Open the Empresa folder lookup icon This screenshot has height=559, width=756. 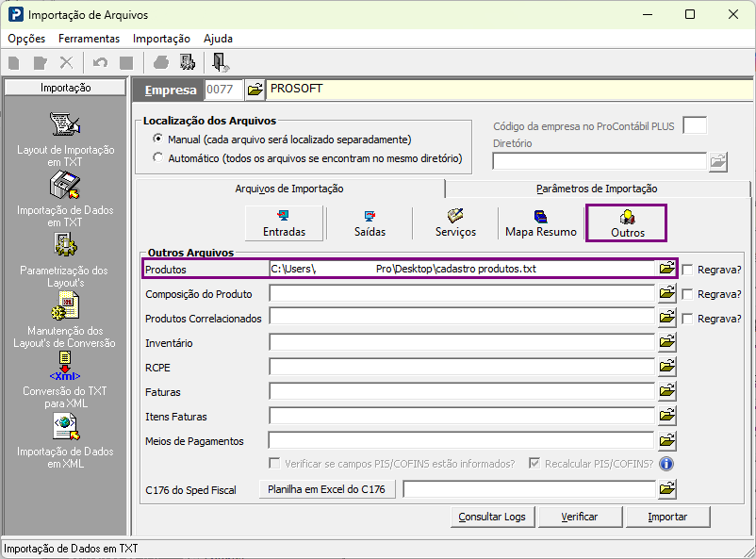pyautogui.click(x=255, y=90)
